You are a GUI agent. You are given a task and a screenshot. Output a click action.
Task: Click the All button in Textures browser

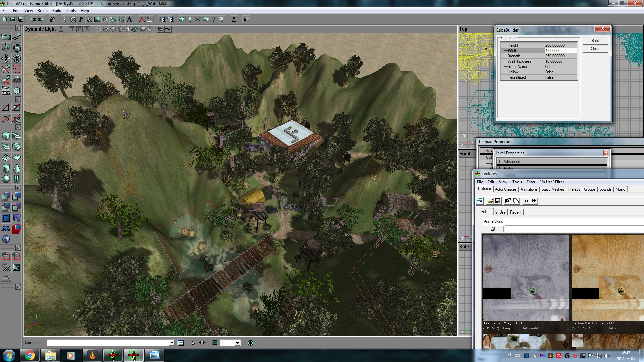point(493,229)
